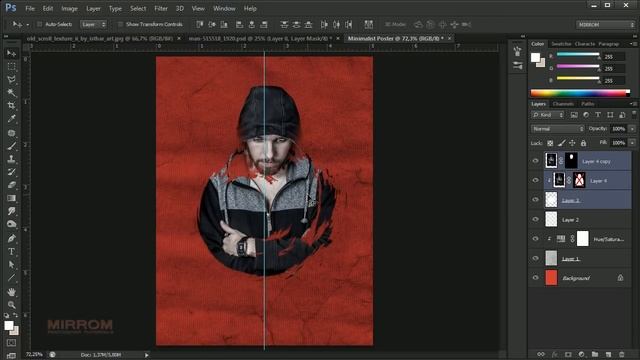Hide the Layer 2 layer
Viewport: 640px width, 360px height.
coord(536,220)
